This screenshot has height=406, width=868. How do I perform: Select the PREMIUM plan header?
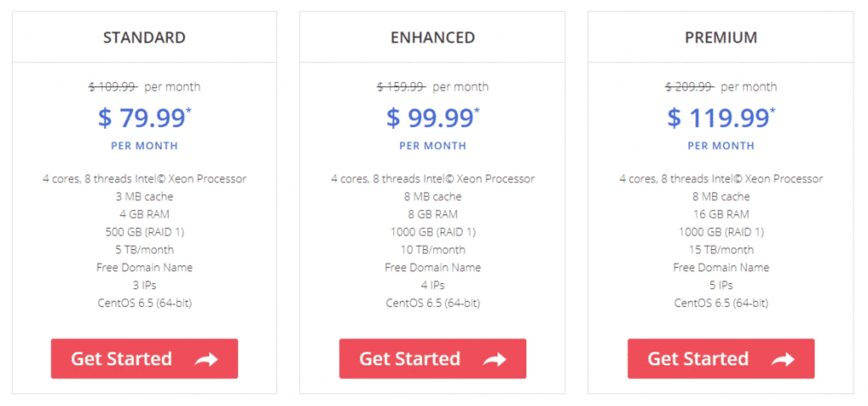tap(721, 38)
